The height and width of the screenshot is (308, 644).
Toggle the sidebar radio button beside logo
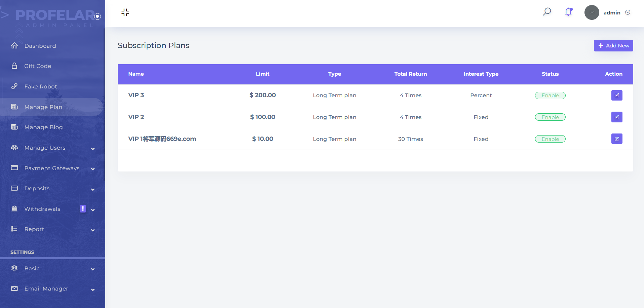pyautogui.click(x=98, y=16)
